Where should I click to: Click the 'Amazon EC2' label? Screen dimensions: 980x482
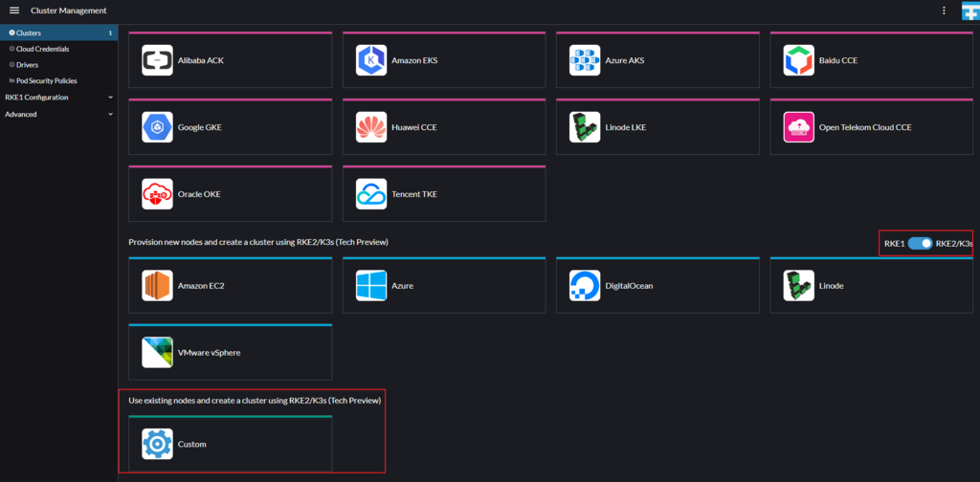[201, 286]
